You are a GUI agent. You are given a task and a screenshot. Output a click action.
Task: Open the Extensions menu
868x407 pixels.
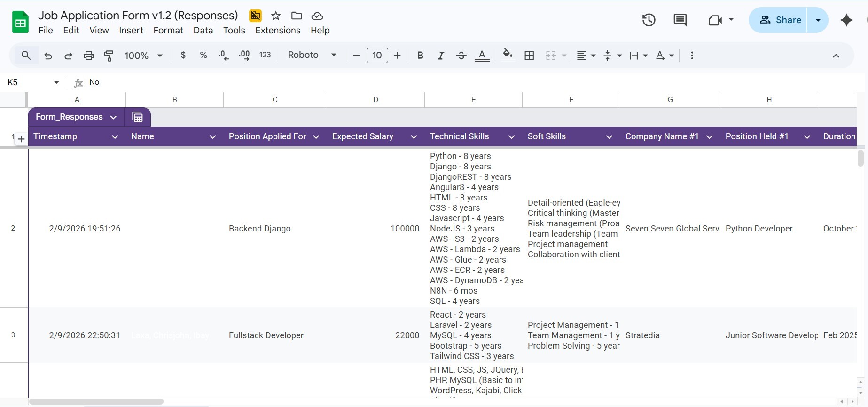coord(278,30)
